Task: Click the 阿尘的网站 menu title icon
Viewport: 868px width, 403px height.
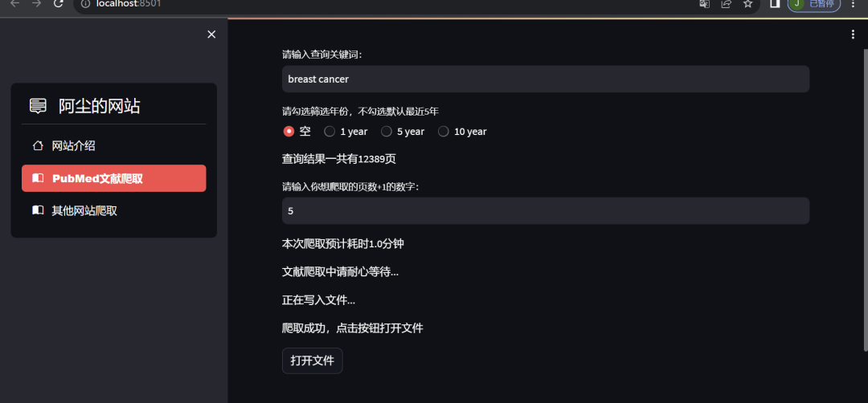Action: [x=38, y=106]
